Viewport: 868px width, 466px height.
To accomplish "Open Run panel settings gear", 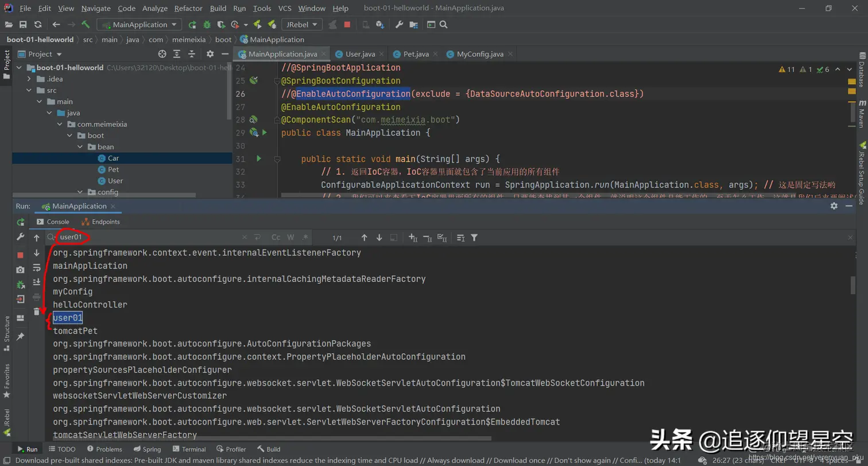I will (x=834, y=206).
